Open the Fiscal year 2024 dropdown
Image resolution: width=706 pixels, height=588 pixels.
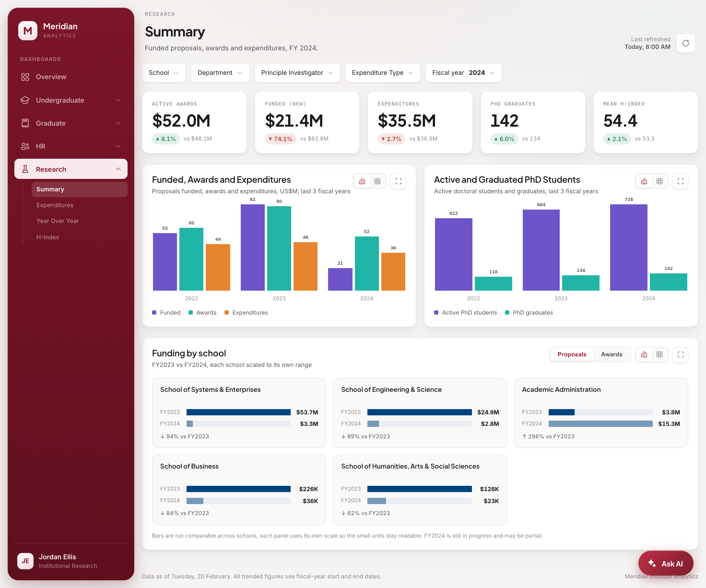pyautogui.click(x=463, y=73)
